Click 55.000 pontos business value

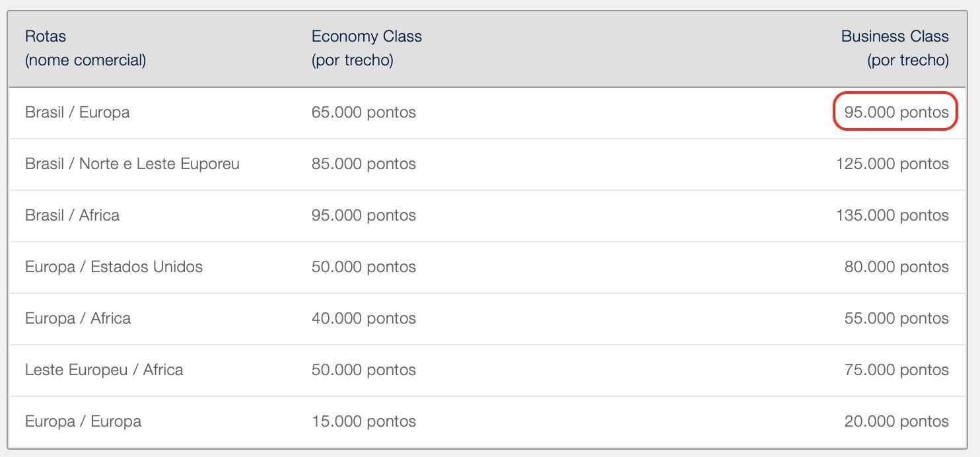click(896, 318)
